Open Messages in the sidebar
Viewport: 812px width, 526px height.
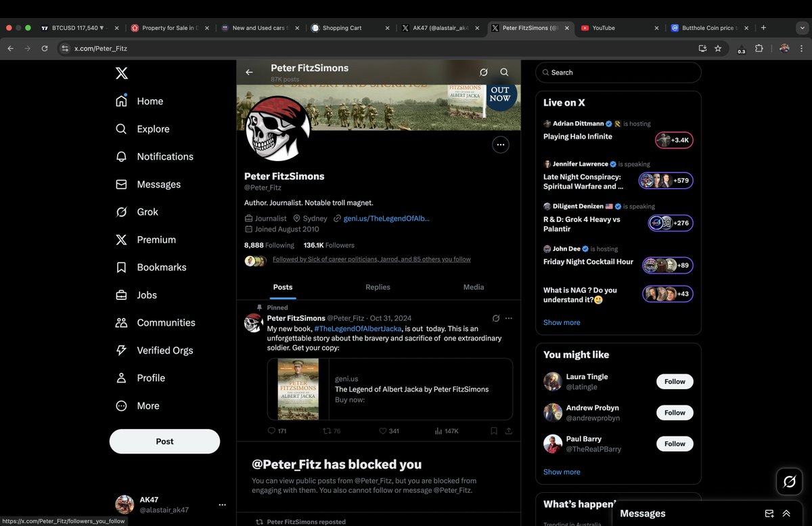click(x=148, y=184)
